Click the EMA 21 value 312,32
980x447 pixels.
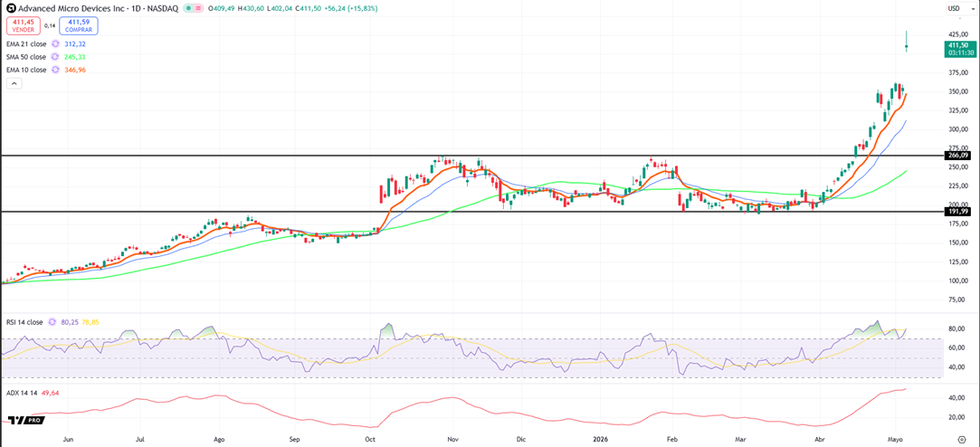pos(76,43)
